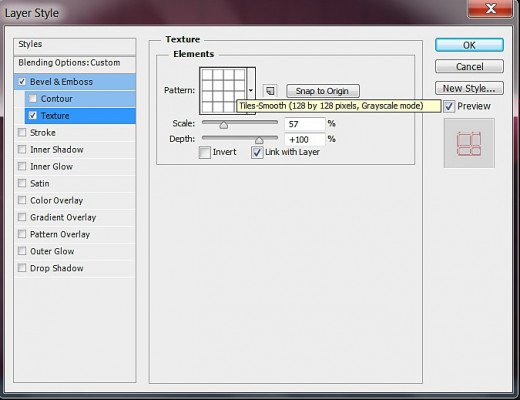Click Snap to Origin button
This screenshot has width=520, height=400.
tap(323, 91)
